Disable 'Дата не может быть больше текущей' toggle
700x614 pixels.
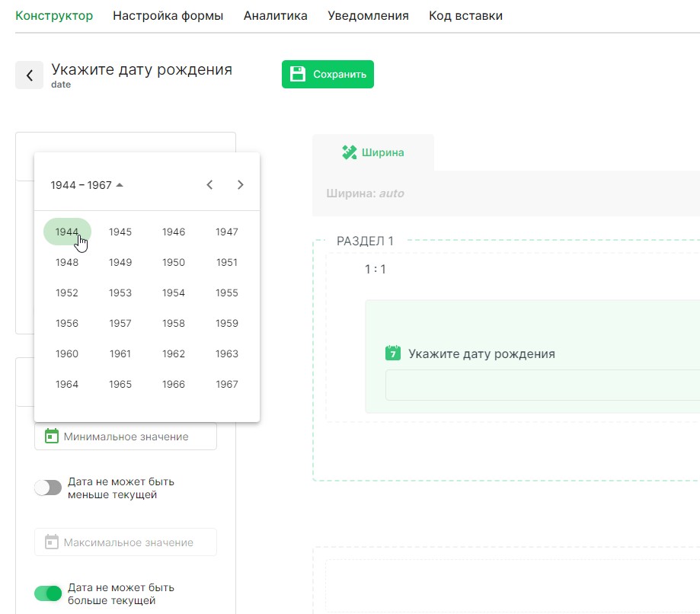pos(48,593)
